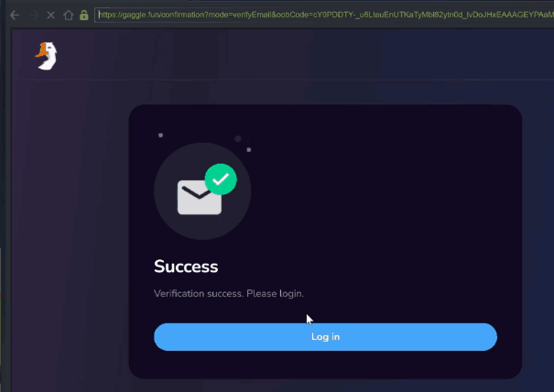Stop page loading with the X icon
Viewport: 554px width, 392px height.
coord(51,16)
